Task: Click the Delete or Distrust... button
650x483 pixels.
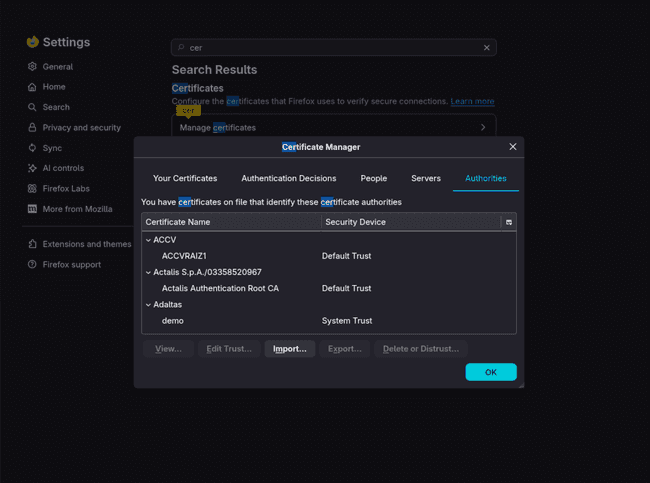Action: pyautogui.click(x=421, y=349)
